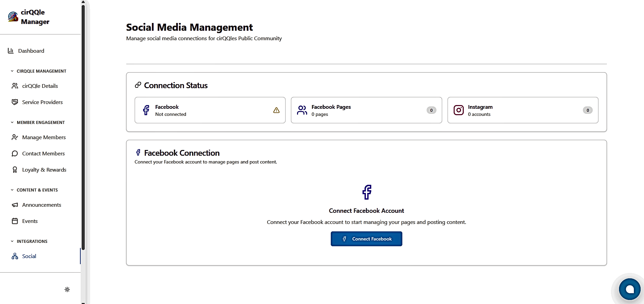Image resolution: width=644 pixels, height=304 pixels.
Task: Click the Facebook Pages count badge
Action: pyautogui.click(x=431, y=110)
